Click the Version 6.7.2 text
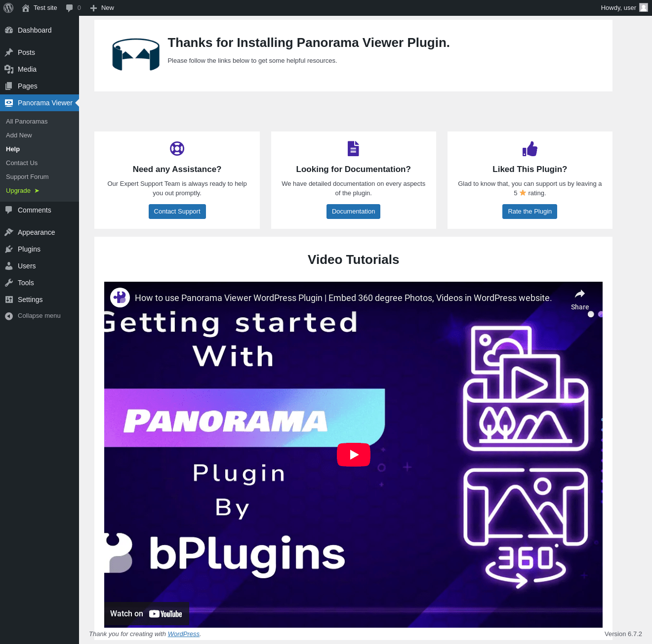 (623, 634)
